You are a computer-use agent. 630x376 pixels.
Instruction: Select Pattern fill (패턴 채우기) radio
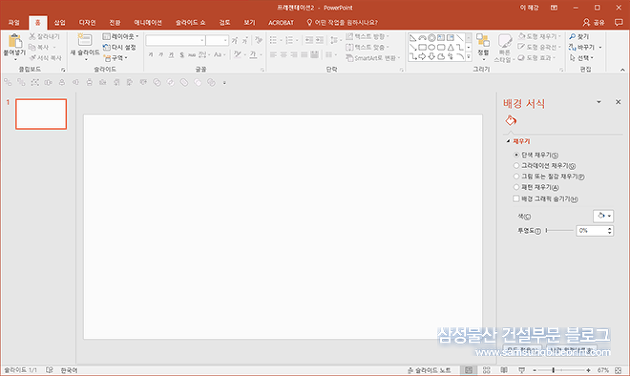[517, 187]
